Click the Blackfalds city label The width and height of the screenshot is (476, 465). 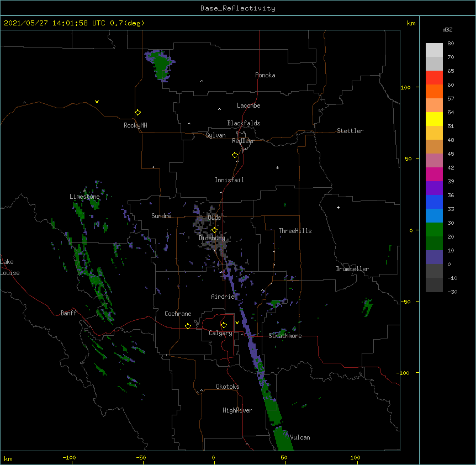244,123
